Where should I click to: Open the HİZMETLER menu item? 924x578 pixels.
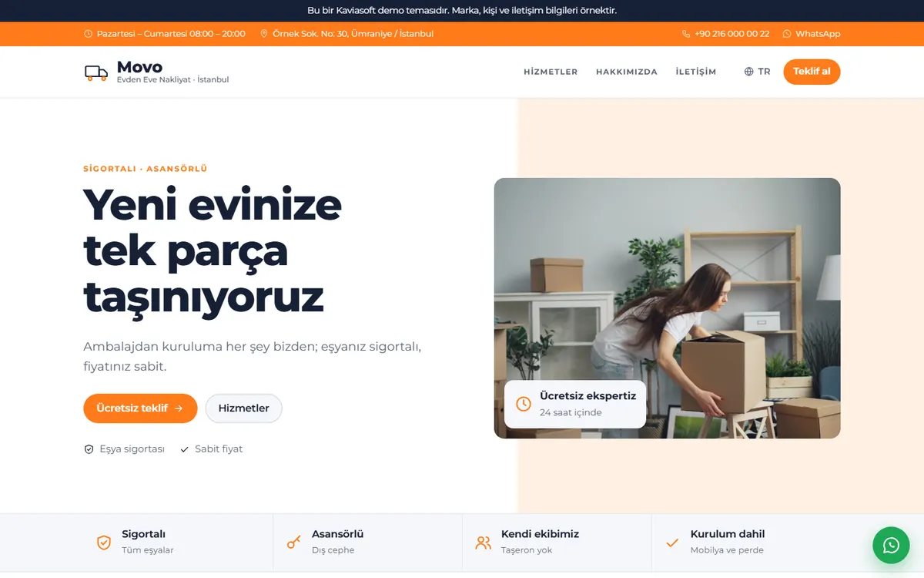click(551, 72)
